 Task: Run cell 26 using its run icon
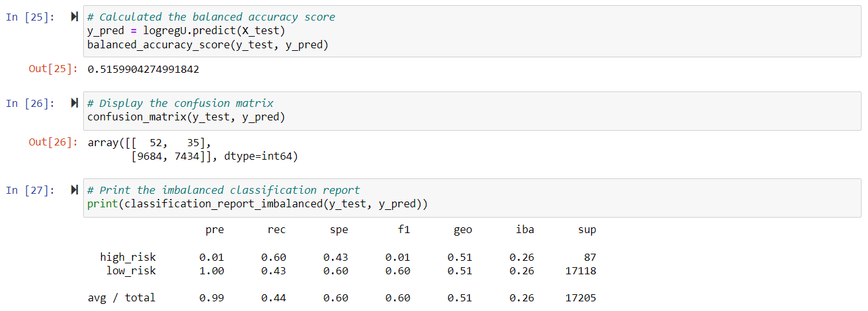click(74, 104)
